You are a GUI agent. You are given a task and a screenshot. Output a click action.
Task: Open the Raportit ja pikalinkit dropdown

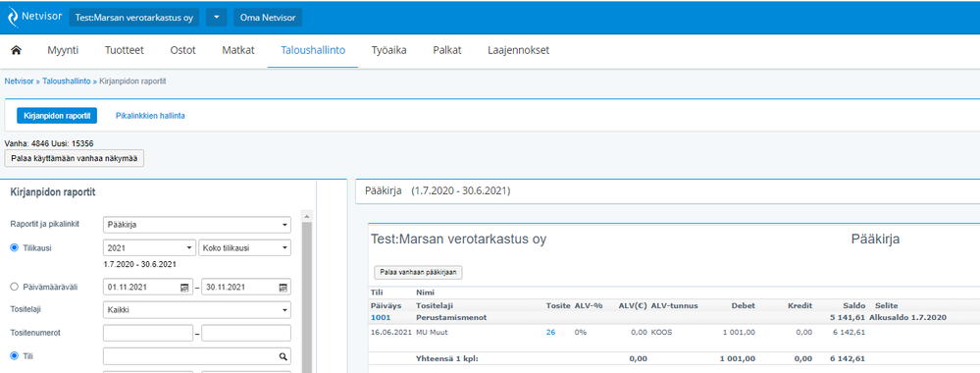197,225
